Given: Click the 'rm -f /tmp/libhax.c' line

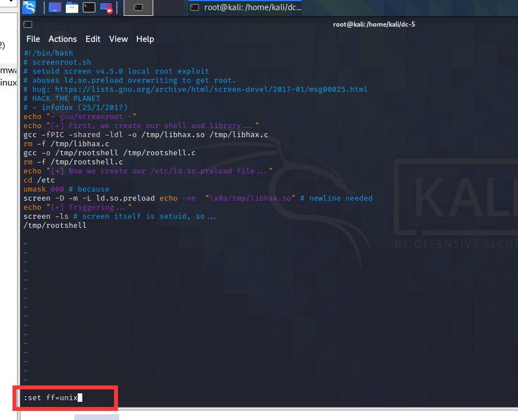Looking at the screenshot, I should 66,144.
